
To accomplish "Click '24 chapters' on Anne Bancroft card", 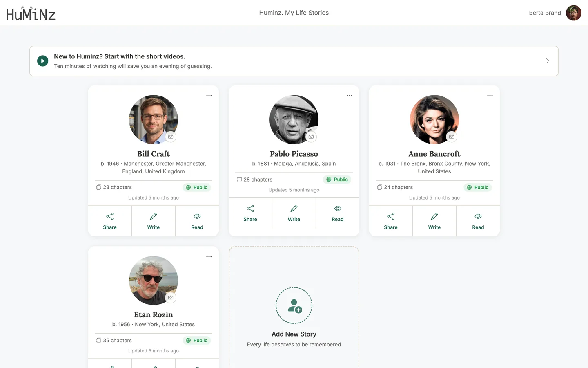I will point(395,187).
